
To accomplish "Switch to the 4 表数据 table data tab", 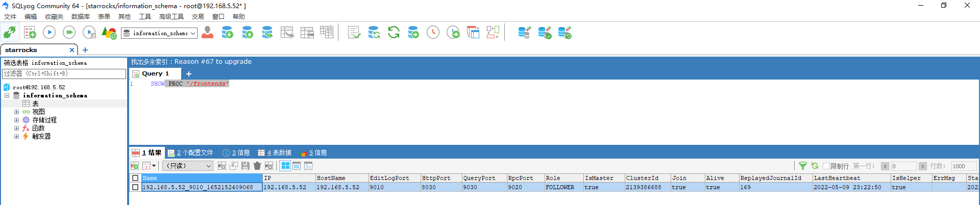I will tap(275, 152).
